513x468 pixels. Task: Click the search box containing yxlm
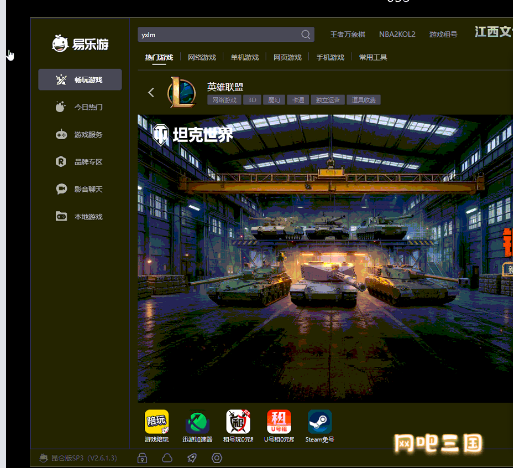(226, 35)
